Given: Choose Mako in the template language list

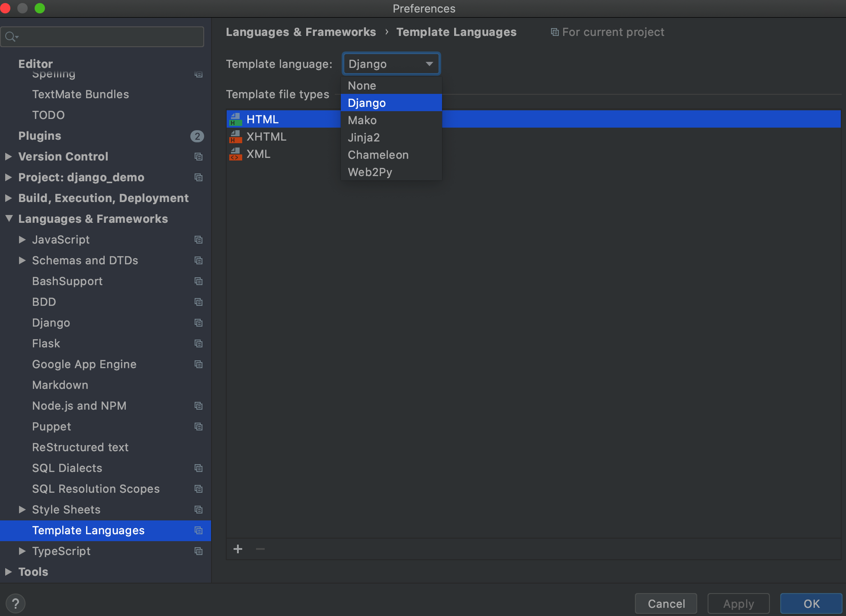Looking at the screenshot, I should tap(391, 120).
